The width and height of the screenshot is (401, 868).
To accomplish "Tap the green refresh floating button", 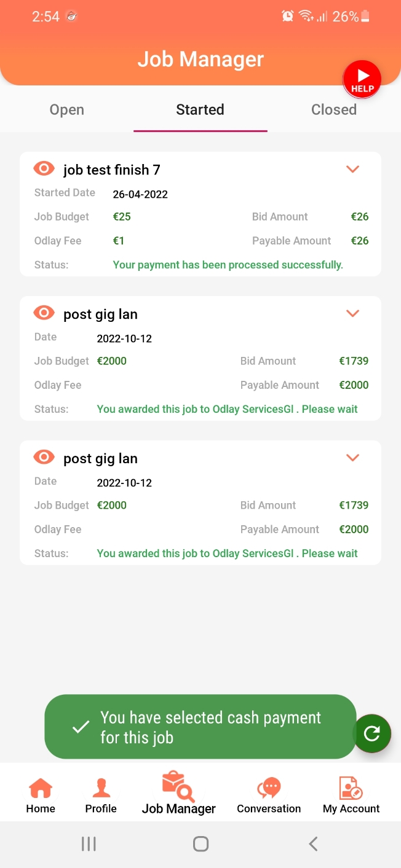I will 372,733.
